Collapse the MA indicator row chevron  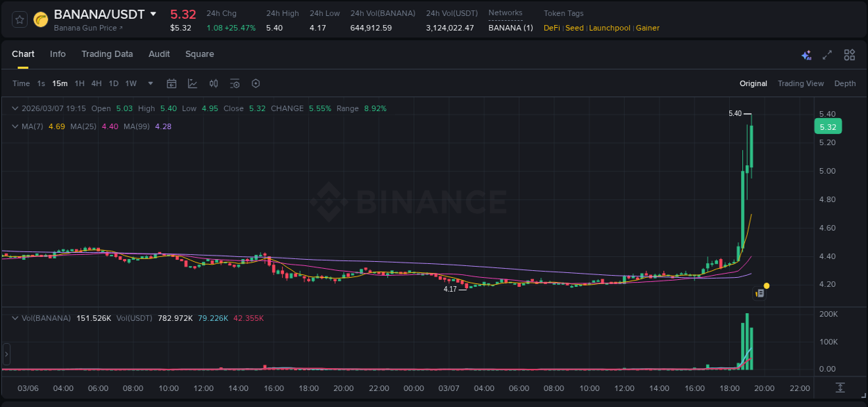pos(15,126)
